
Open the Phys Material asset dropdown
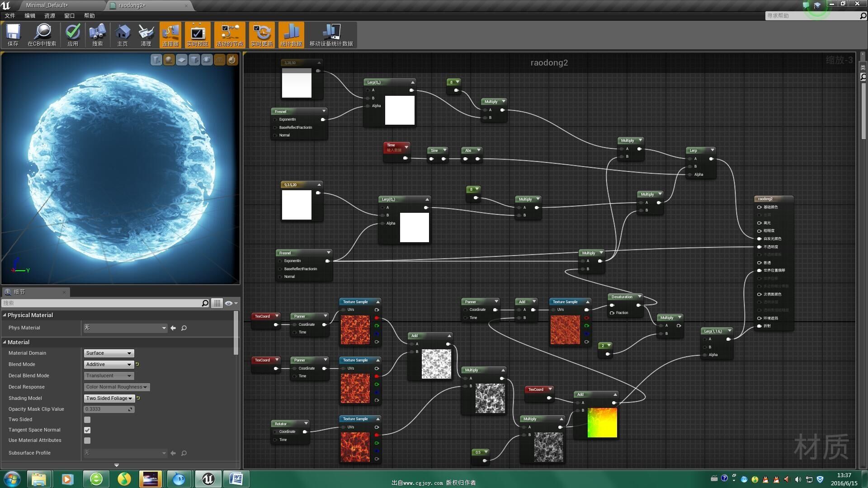(125, 328)
